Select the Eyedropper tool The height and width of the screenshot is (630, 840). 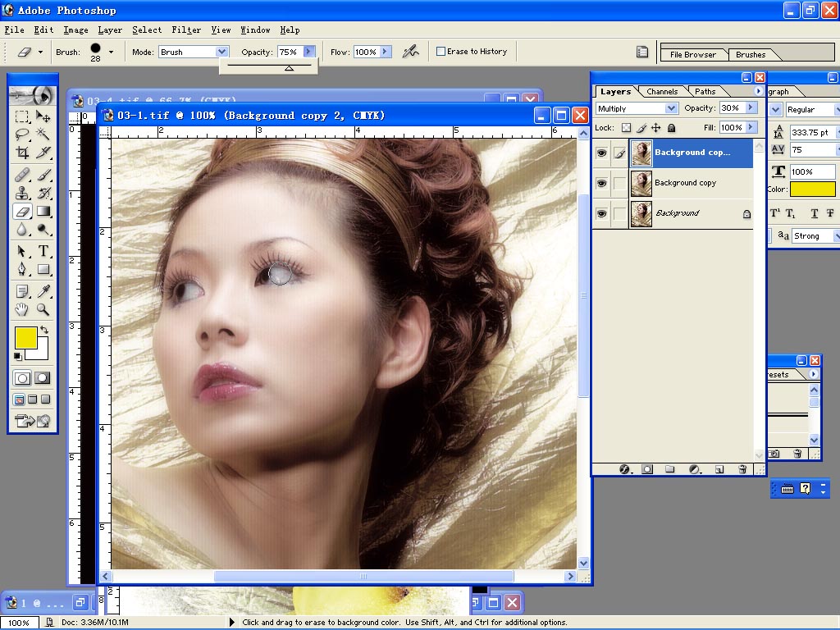coord(43,291)
